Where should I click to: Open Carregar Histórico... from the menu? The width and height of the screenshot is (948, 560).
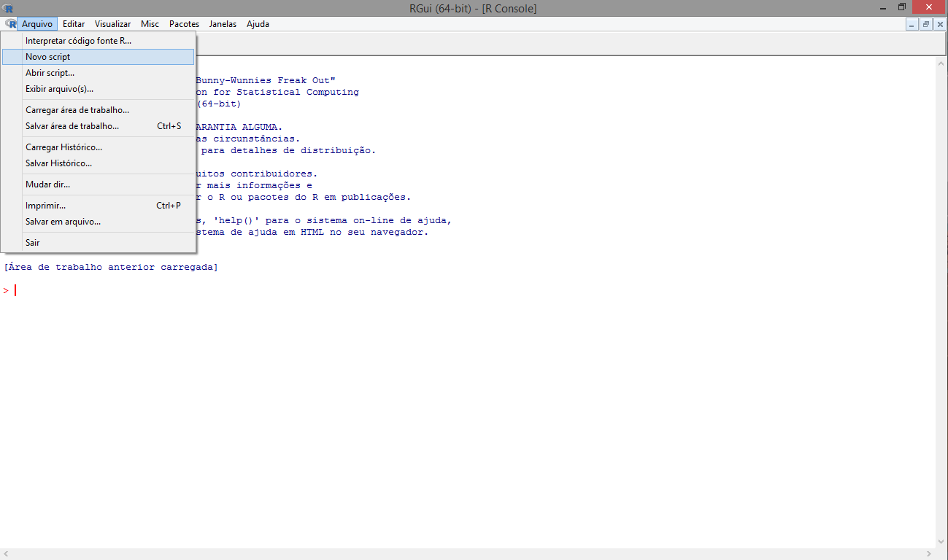pos(63,147)
